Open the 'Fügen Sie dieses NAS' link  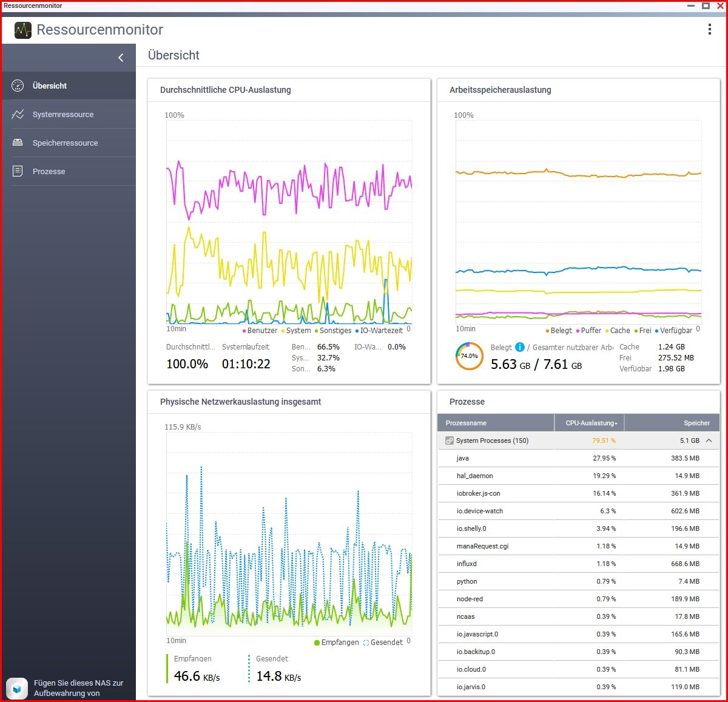click(79, 688)
